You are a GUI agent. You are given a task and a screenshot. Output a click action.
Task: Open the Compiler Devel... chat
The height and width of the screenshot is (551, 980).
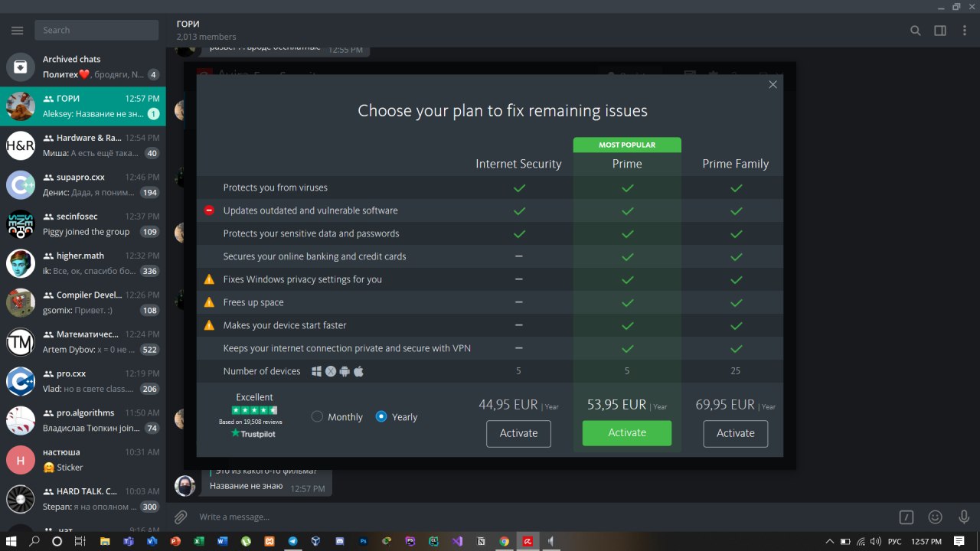click(83, 302)
